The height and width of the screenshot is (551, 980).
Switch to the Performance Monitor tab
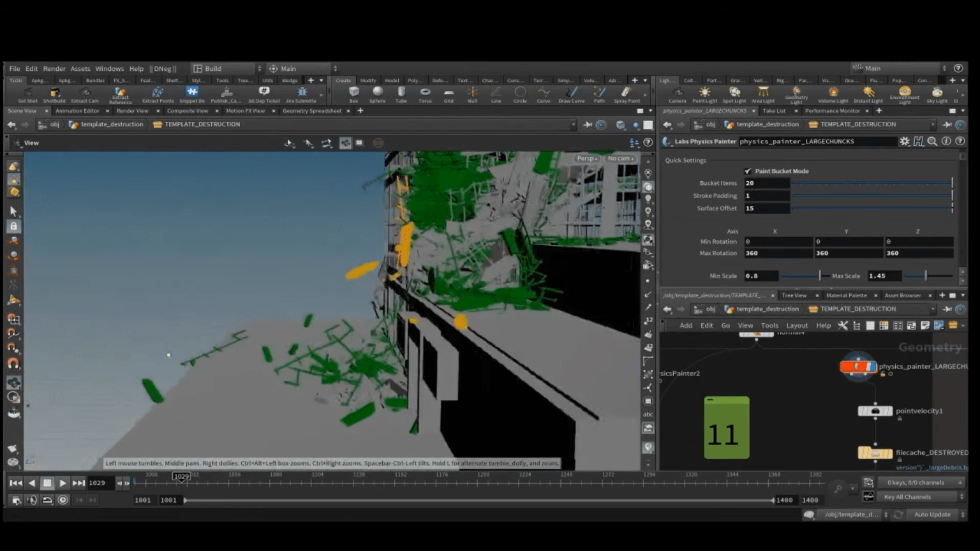833,110
